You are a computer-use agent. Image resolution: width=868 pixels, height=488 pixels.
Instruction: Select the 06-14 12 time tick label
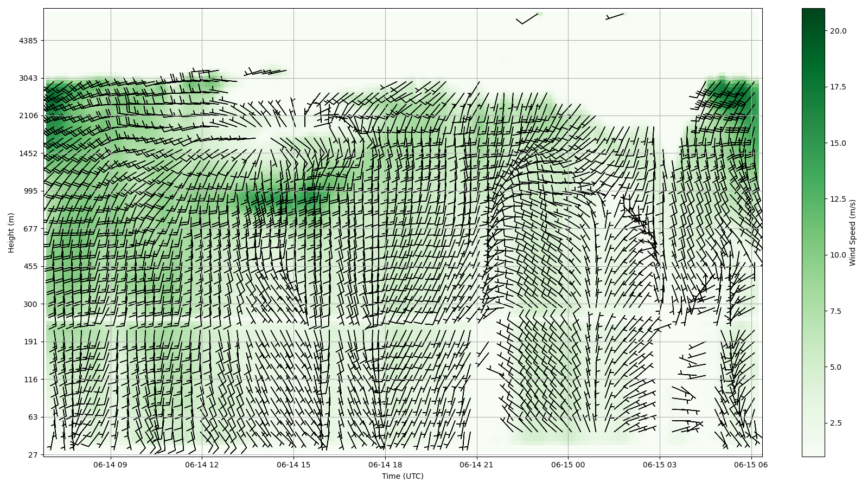click(x=202, y=465)
